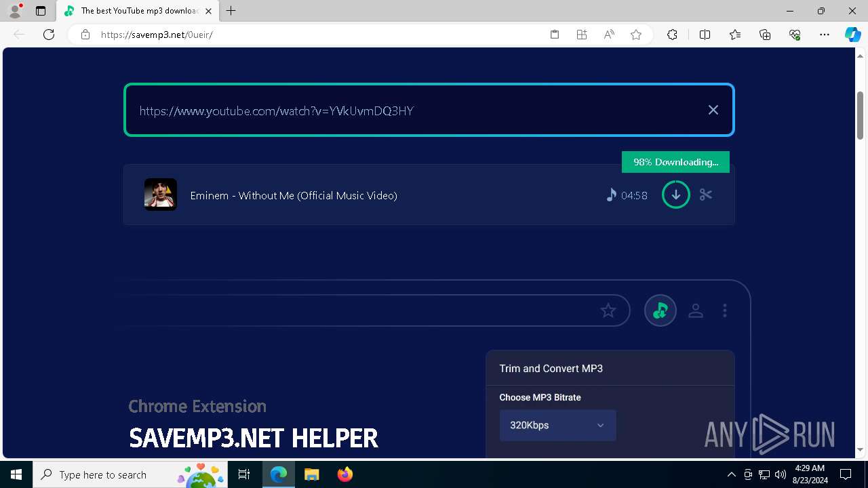Image resolution: width=868 pixels, height=488 pixels.
Task: Click the music note duration icon
Action: point(611,195)
